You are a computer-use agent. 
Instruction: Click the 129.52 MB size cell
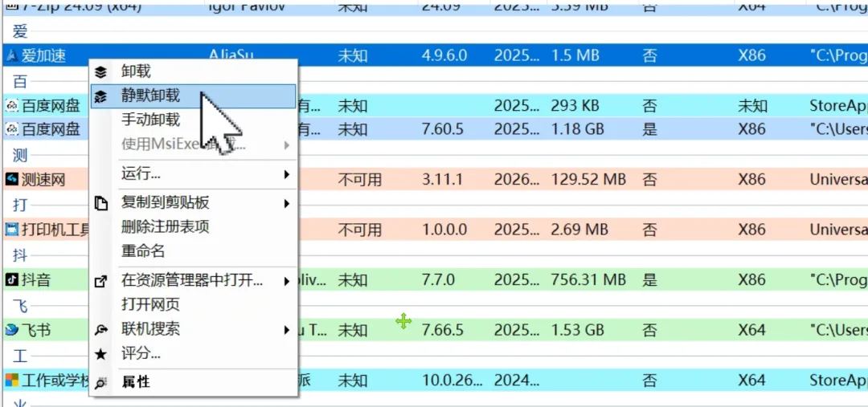pyautogui.click(x=588, y=179)
